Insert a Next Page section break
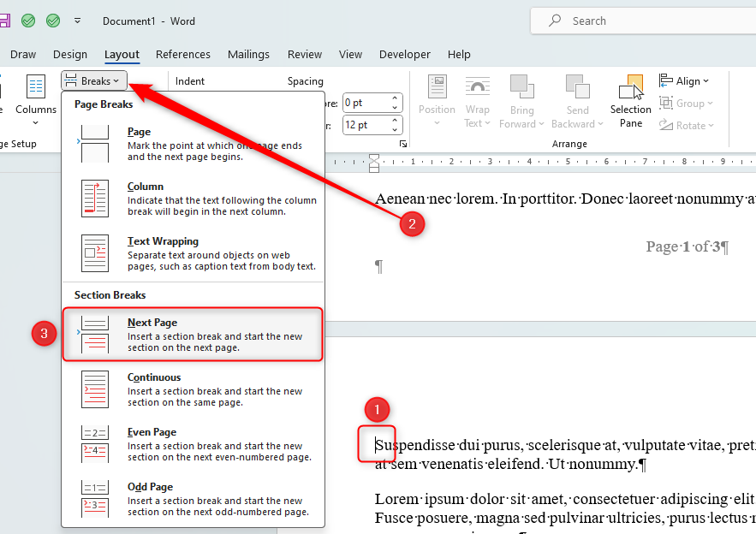 (193, 335)
